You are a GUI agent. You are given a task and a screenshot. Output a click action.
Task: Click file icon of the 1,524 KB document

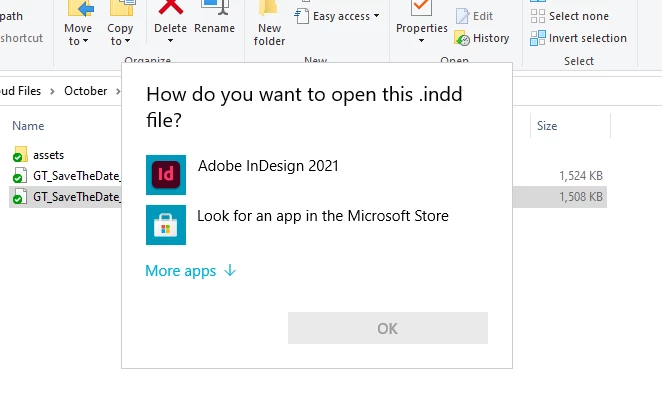19,176
